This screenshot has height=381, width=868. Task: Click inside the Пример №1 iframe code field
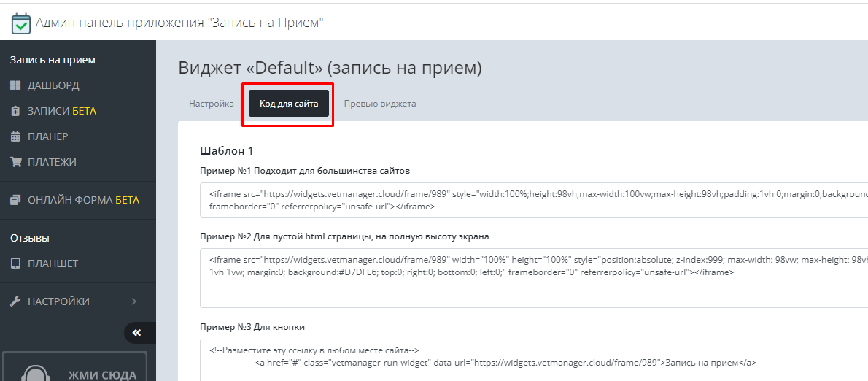(534, 200)
